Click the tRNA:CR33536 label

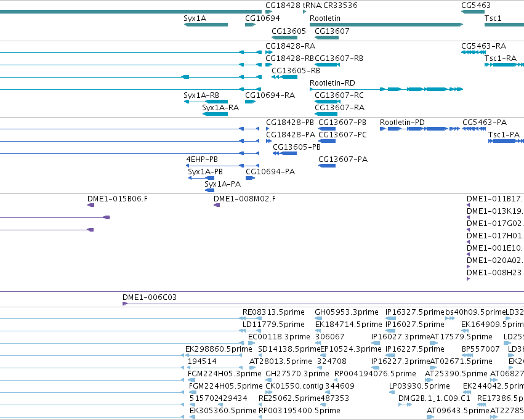tap(330, 6)
